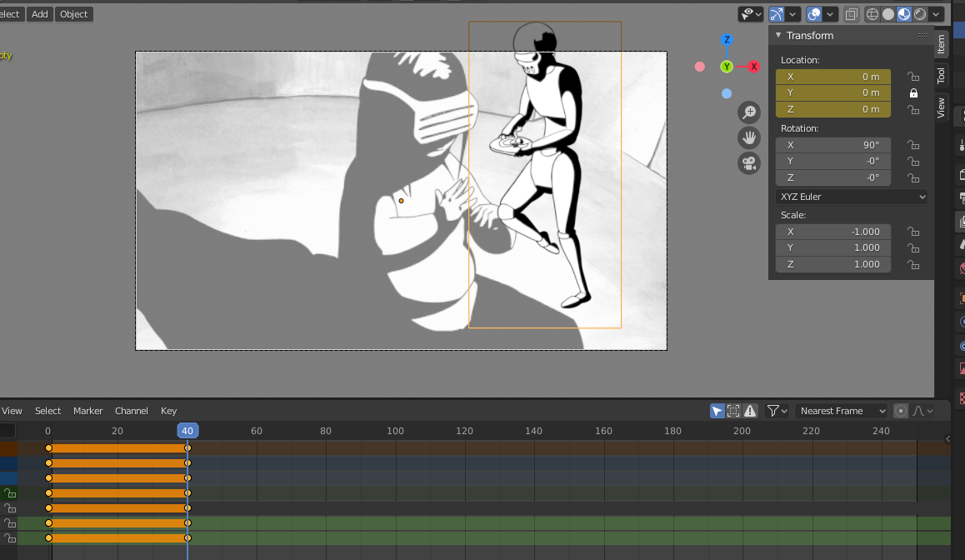Click the hand pan view icon
The image size is (965, 560).
pyautogui.click(x=749, y=137)
